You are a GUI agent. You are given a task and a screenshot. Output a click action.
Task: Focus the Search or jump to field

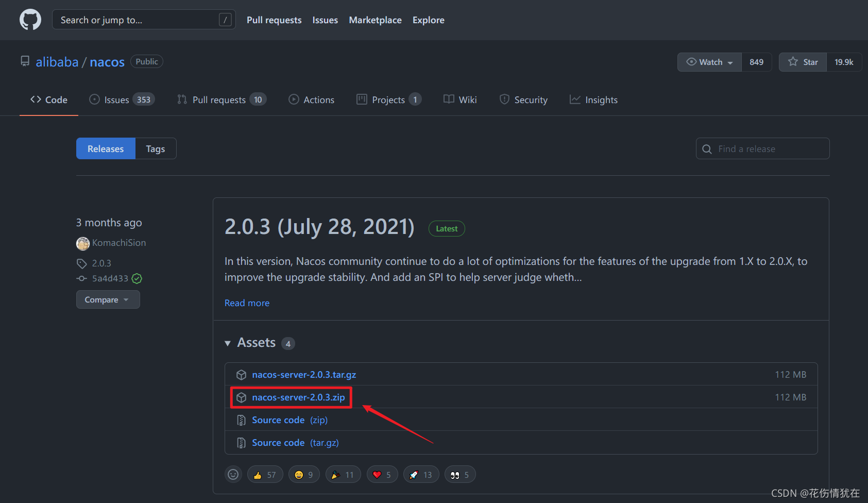tap(144, 20)
